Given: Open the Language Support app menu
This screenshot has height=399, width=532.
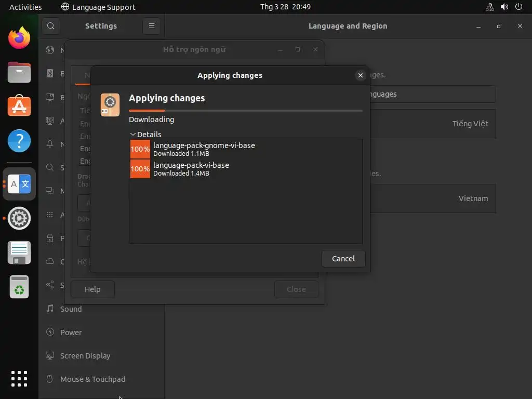Looking at the screenshot, I should tap(98, 7).
